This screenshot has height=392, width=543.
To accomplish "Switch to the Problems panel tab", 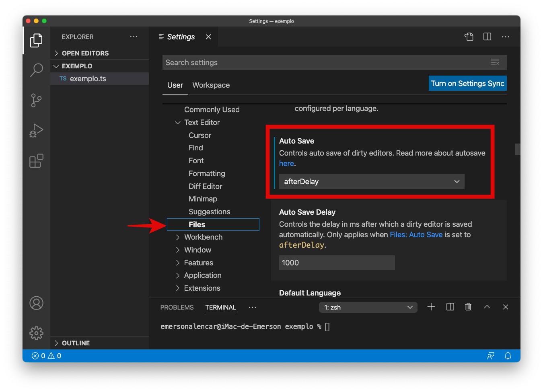I will click(x=177, y=307).
